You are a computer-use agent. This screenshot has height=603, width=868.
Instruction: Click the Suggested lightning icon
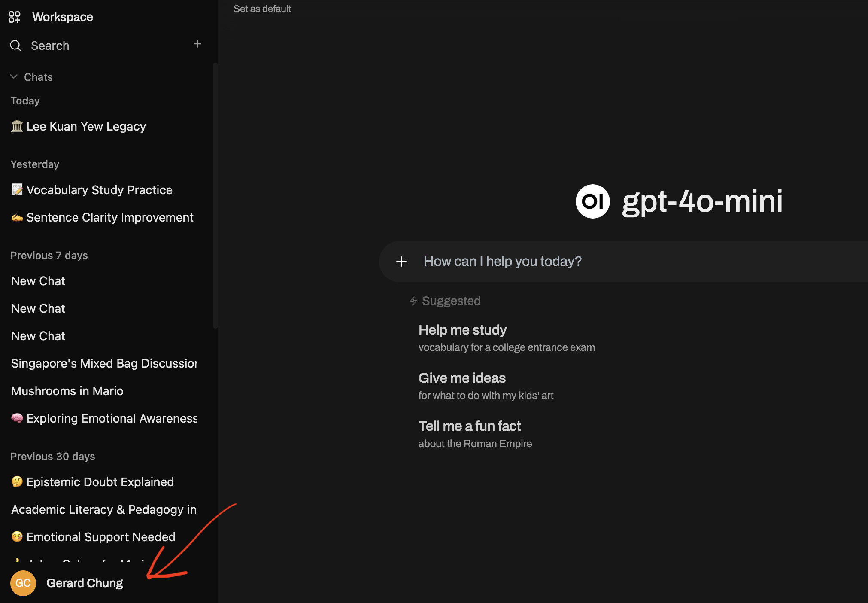tap(413, 301)
